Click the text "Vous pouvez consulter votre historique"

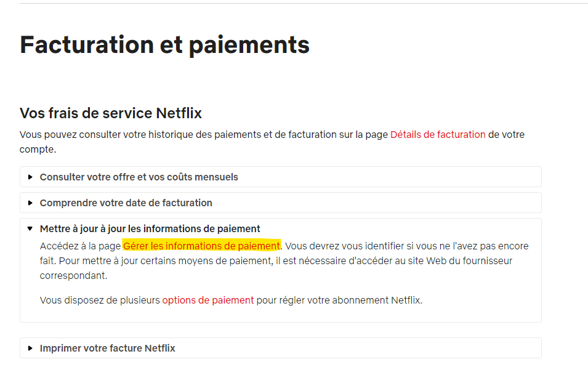point(105,134)
